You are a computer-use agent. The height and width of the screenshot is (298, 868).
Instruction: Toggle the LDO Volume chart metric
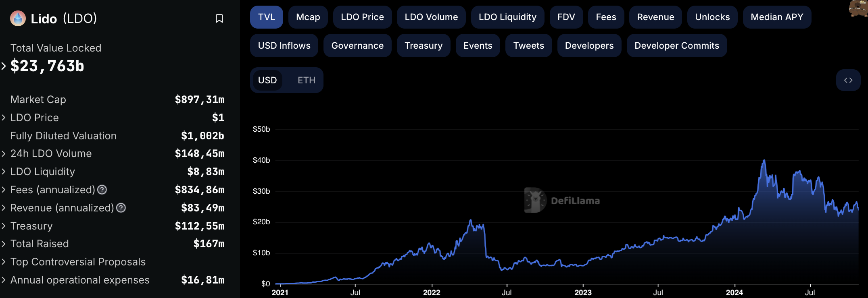click(x=431, y=17)
